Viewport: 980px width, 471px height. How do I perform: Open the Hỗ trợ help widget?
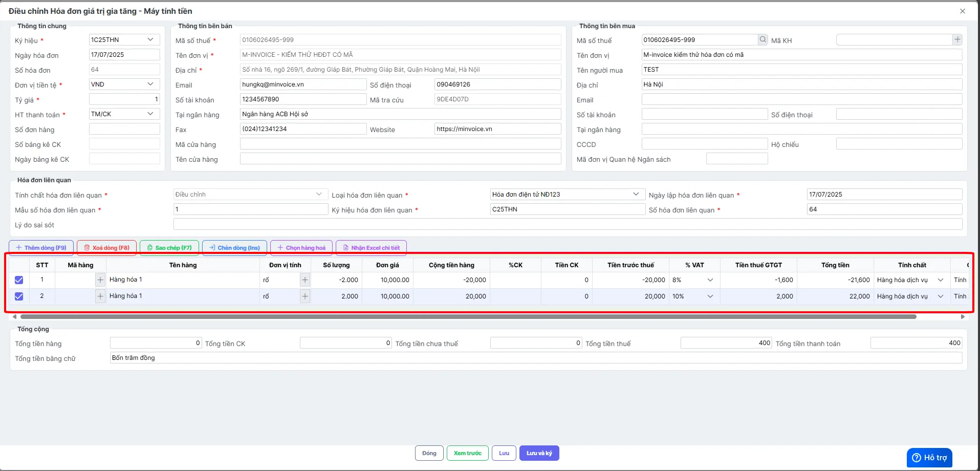point(929,458)
